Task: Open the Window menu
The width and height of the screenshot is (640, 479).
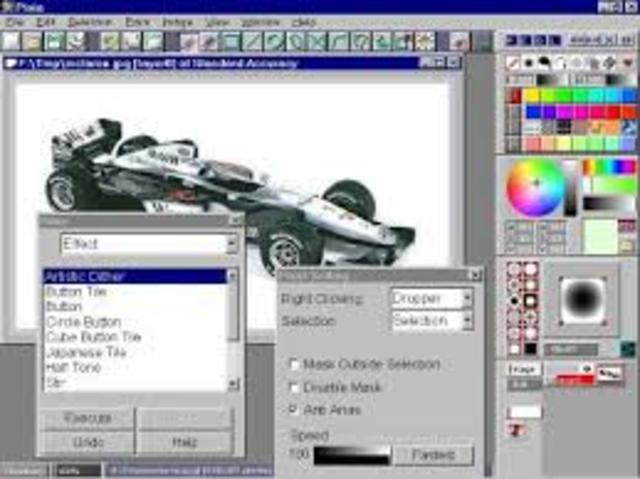Action: point(260,22)
